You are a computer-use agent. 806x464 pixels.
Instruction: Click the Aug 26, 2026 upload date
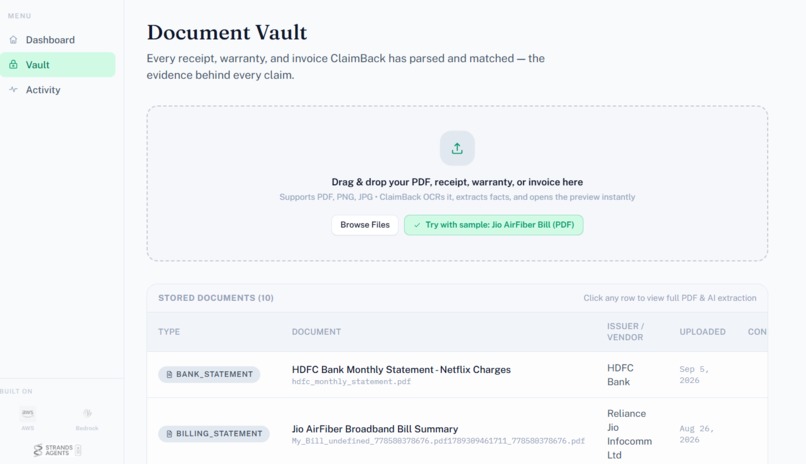click(696, 434)
